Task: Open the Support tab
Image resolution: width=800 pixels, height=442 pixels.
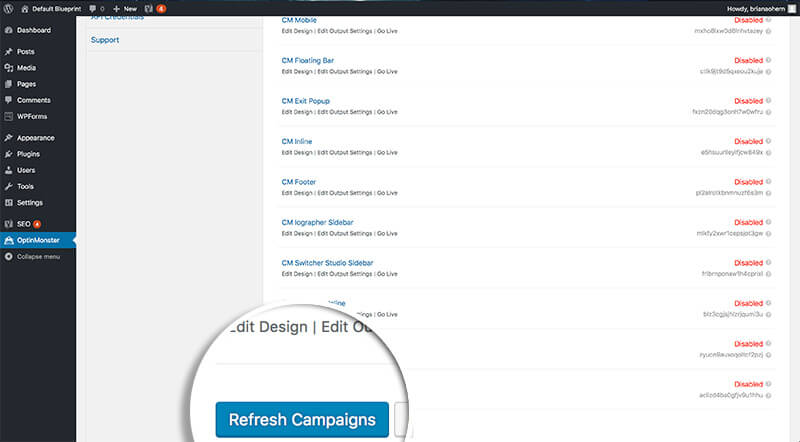Action: (105, 40)
